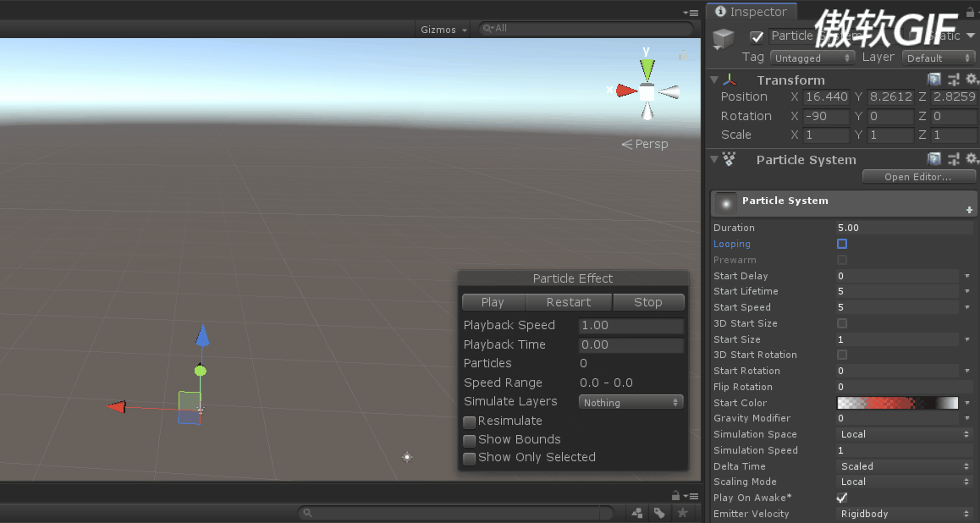The image size is (980, 523).
Task: Click the Scene view search field
Action: [x=586, y=28]
